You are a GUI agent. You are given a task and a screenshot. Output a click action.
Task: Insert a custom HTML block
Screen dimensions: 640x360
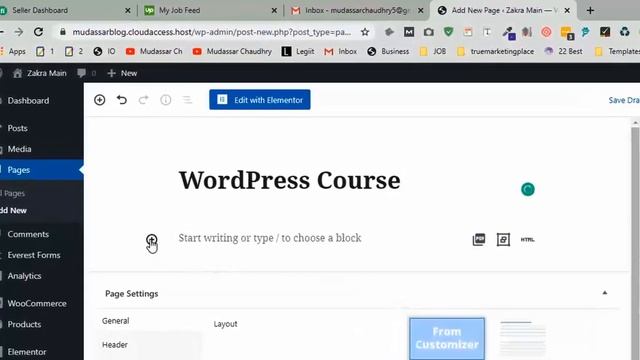pos(527,240)
